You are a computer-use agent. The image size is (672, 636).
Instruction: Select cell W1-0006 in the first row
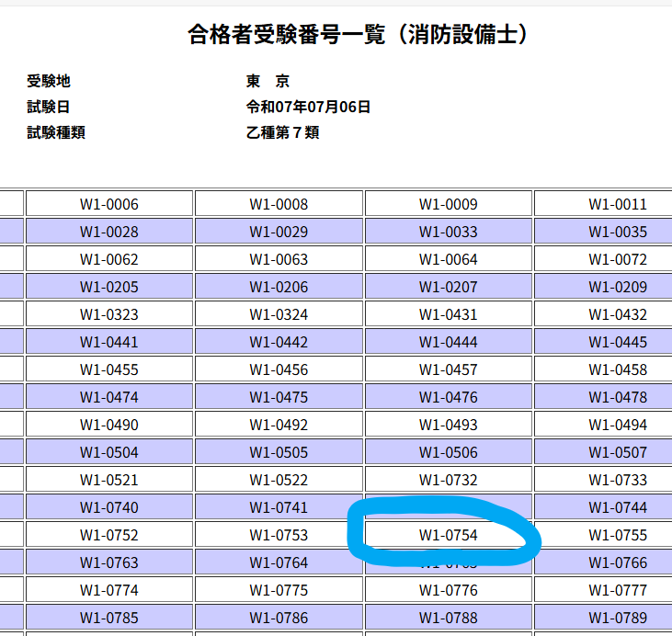[109, 204]
